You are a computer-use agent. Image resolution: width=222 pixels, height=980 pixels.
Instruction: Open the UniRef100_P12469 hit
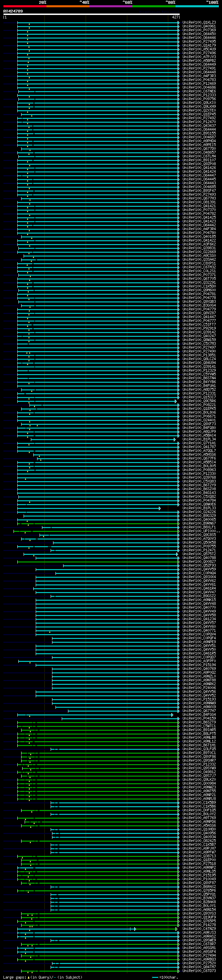pyautogui.click(x=199, y=84)
